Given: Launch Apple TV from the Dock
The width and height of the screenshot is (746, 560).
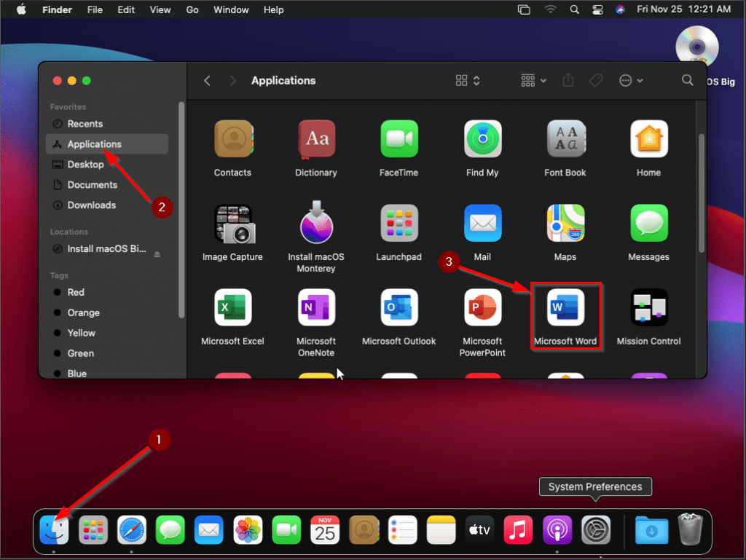Looking at the screenshot, I should (479, 529).
